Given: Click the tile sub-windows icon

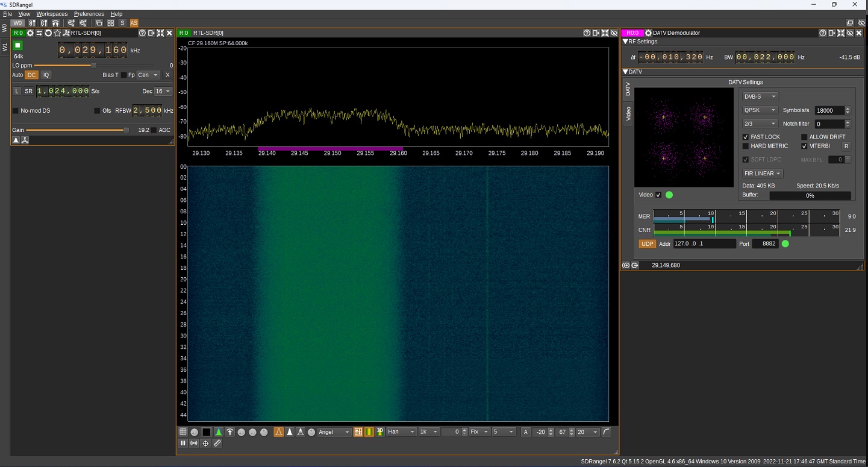Looking at the screenshot, I should 110,23.
